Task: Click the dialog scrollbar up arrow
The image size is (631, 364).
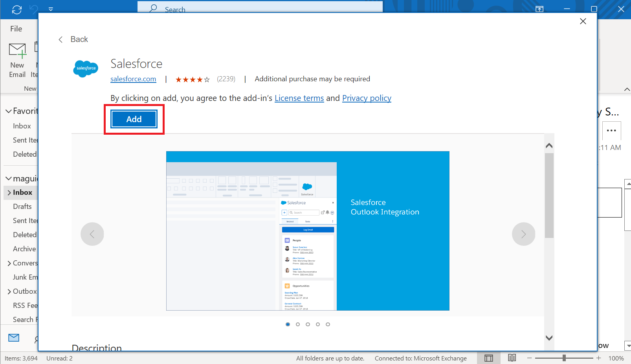Action: click(x=549, y=146)
